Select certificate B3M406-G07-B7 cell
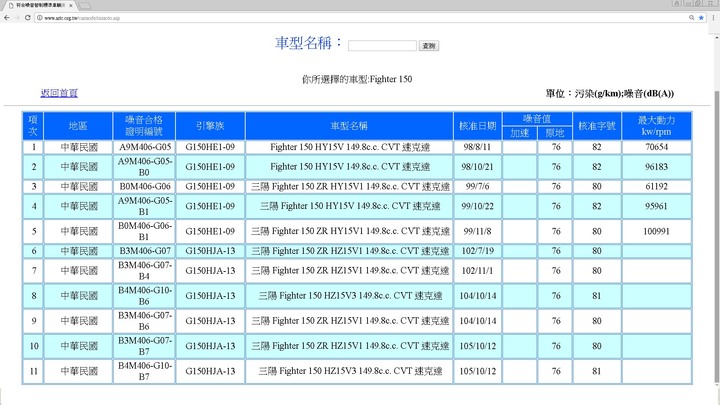 (x=145, y=346)
